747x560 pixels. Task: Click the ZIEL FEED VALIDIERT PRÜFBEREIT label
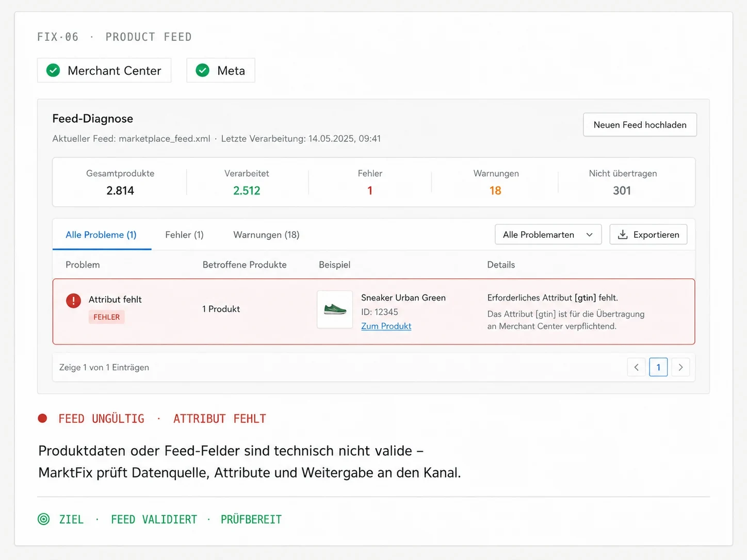click(x=170, y=519)
